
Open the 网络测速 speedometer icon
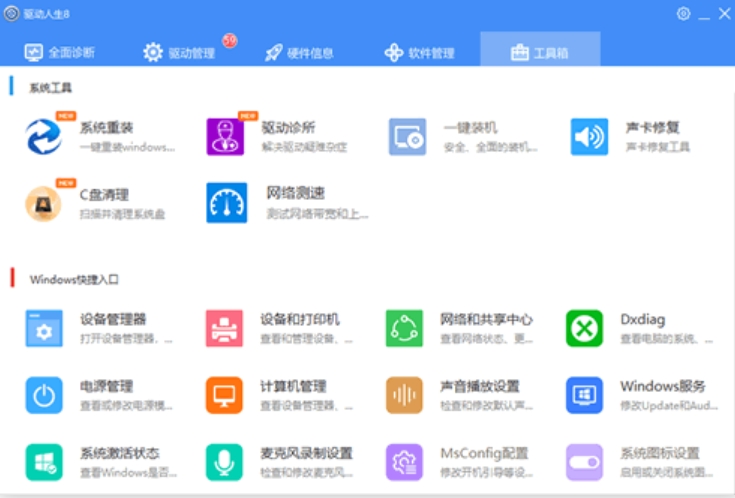click(x=226, y=203)
